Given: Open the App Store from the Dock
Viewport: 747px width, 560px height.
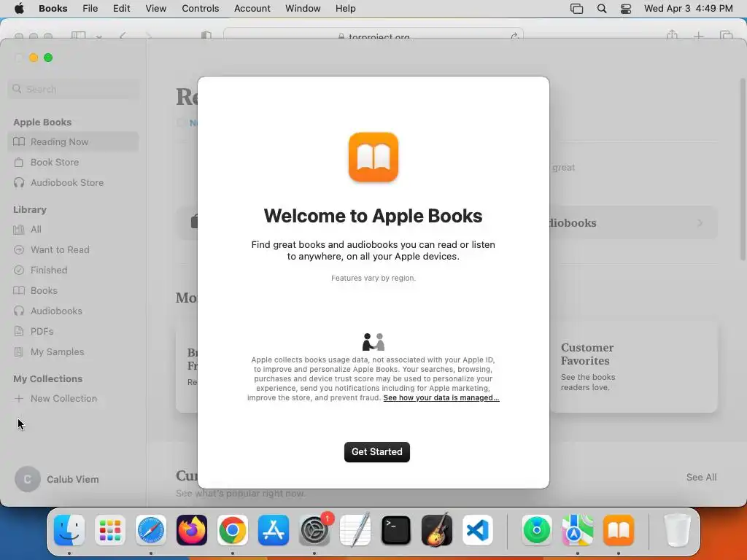Looking at the screenshot, I should coord(274,530).
